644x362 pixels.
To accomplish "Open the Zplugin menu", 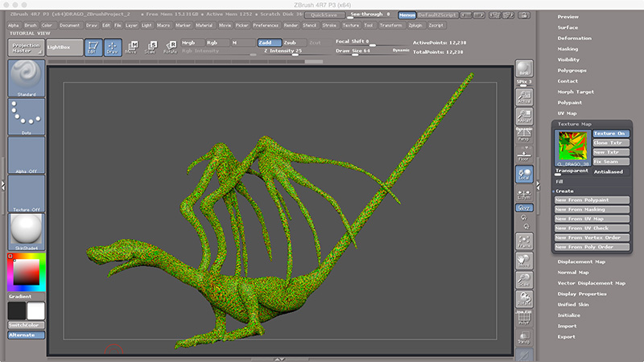I will point(417,25).
